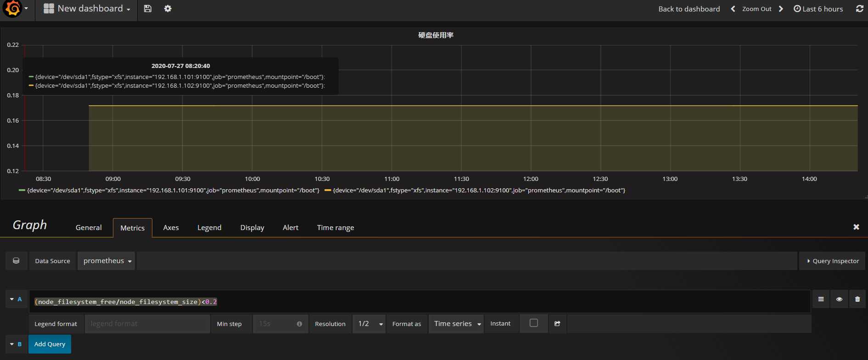
Task: Save the dashboard with the floppy icon
Action: (147, 9)
